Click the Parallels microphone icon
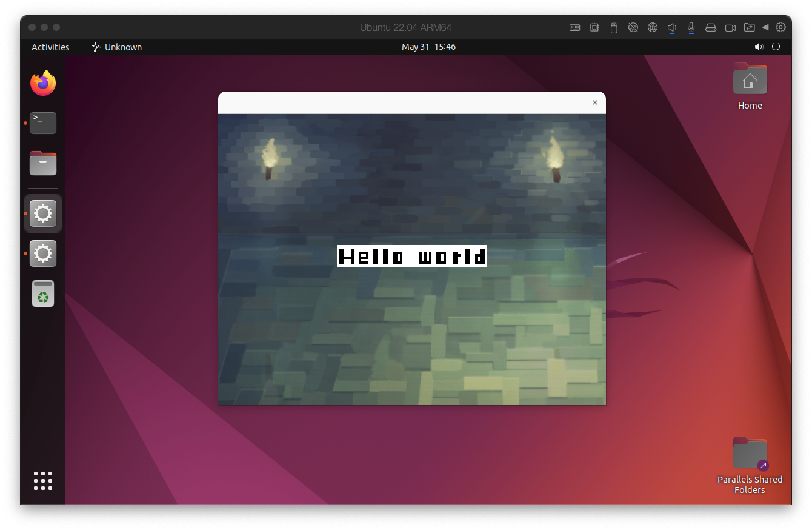Screen dimensions: 812x530 (x=691, y=27)
